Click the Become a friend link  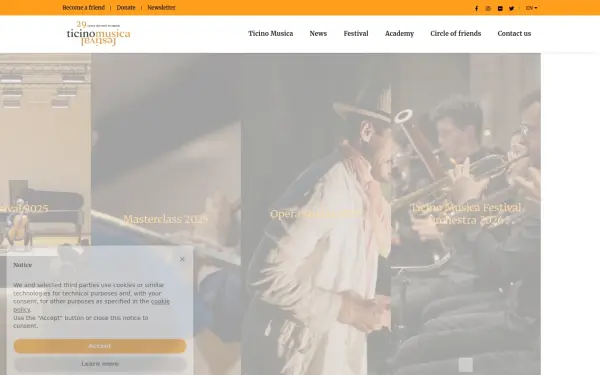[x=83, y=8]
